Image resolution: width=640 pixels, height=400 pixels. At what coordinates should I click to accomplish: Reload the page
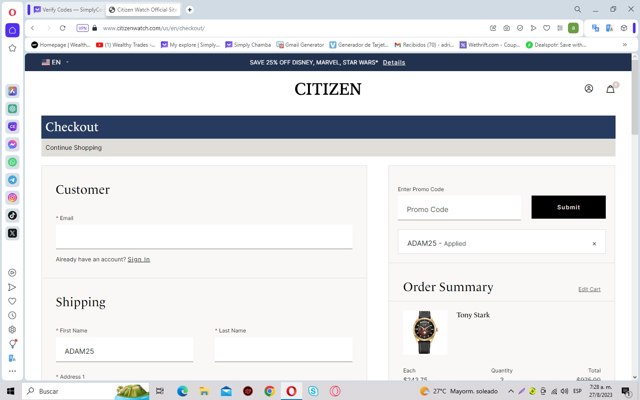(62, 28)
